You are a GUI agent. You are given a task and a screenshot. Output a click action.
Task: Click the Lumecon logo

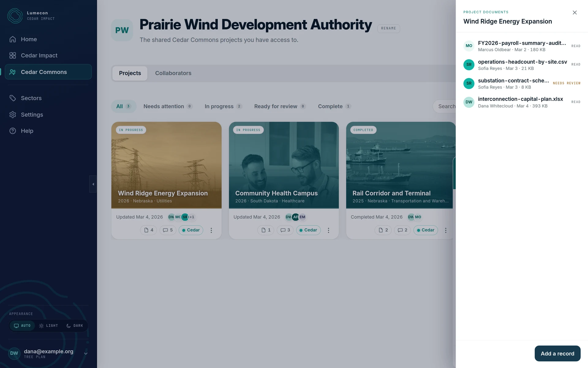point(15,16)
